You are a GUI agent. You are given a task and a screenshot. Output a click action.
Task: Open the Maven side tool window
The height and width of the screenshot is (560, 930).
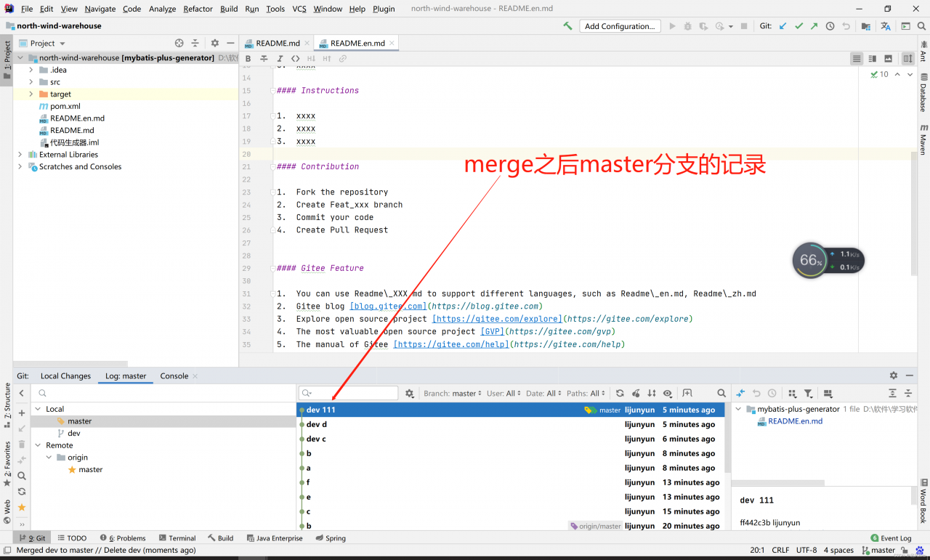[x=923, y=139]
